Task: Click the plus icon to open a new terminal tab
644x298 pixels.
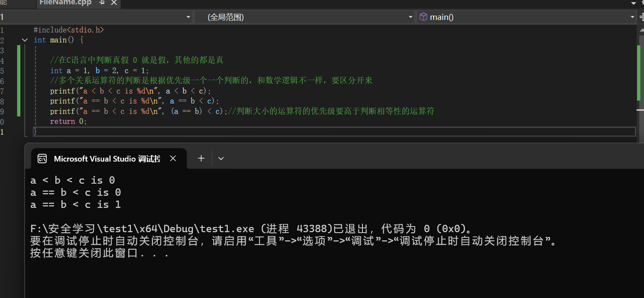Action: click(201, 158)
